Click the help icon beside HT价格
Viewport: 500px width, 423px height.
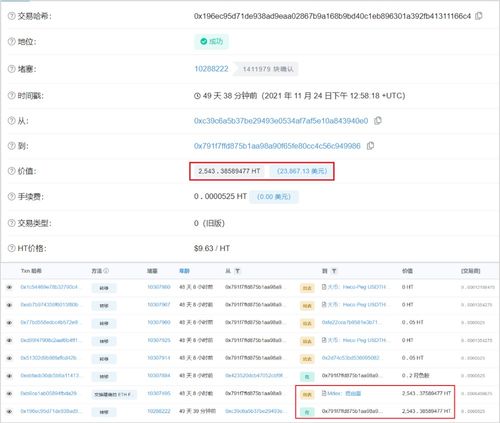11,248
